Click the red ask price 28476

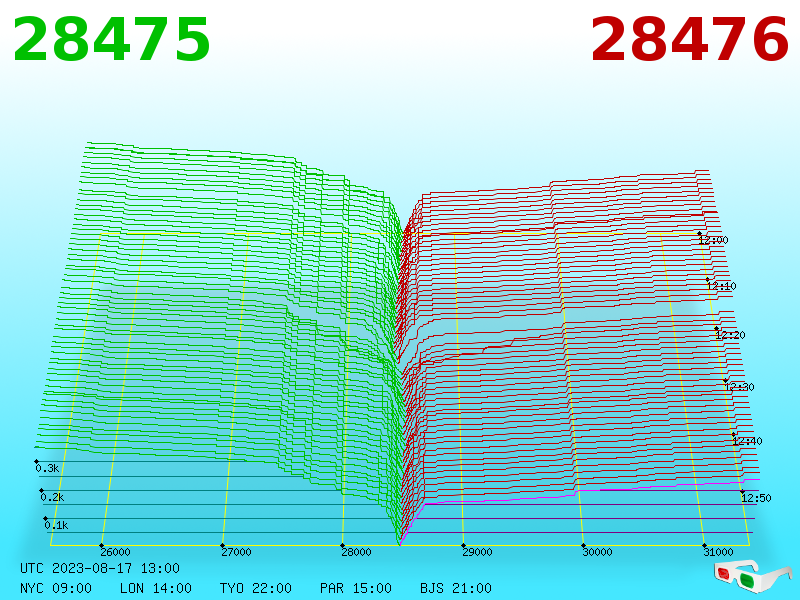[690, 40]
